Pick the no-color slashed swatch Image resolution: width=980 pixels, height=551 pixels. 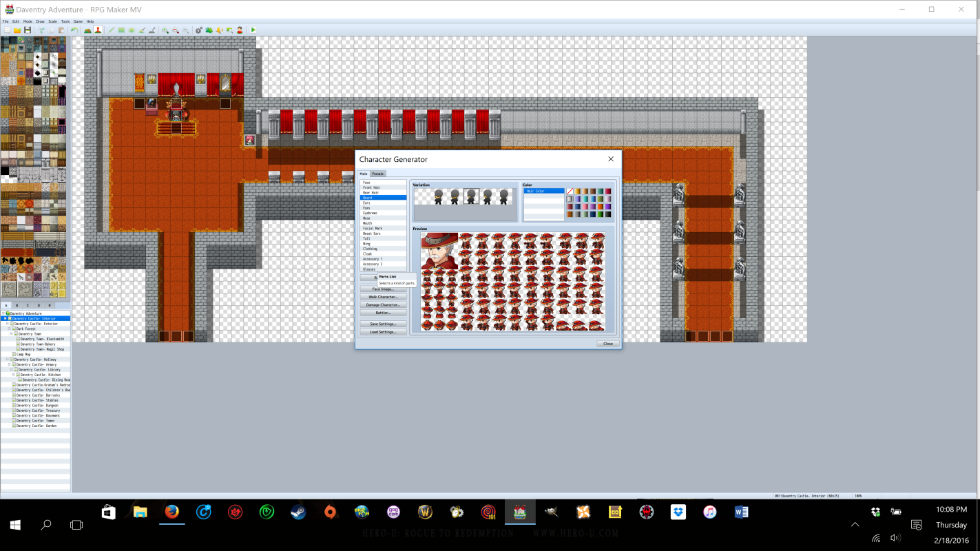tap(570, 191)
